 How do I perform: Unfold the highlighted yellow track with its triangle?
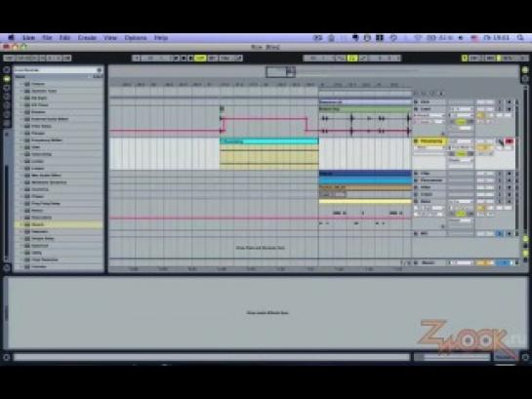click(416, 140)
